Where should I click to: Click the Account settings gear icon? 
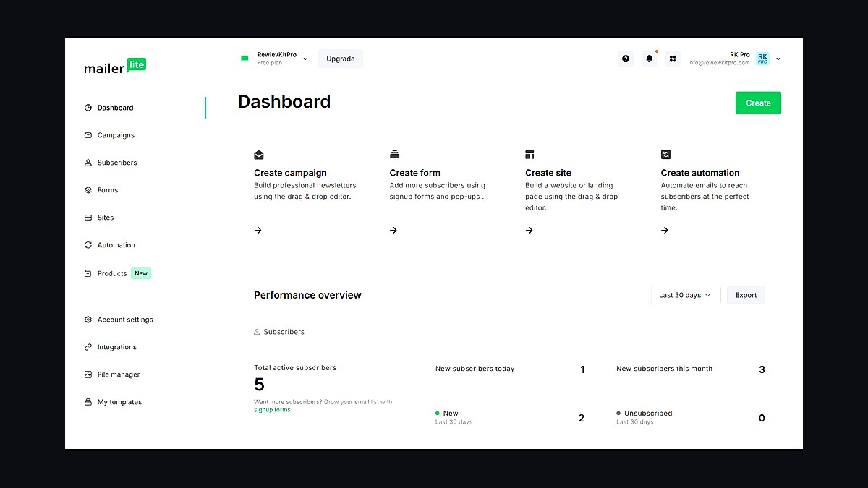point(88,320)
